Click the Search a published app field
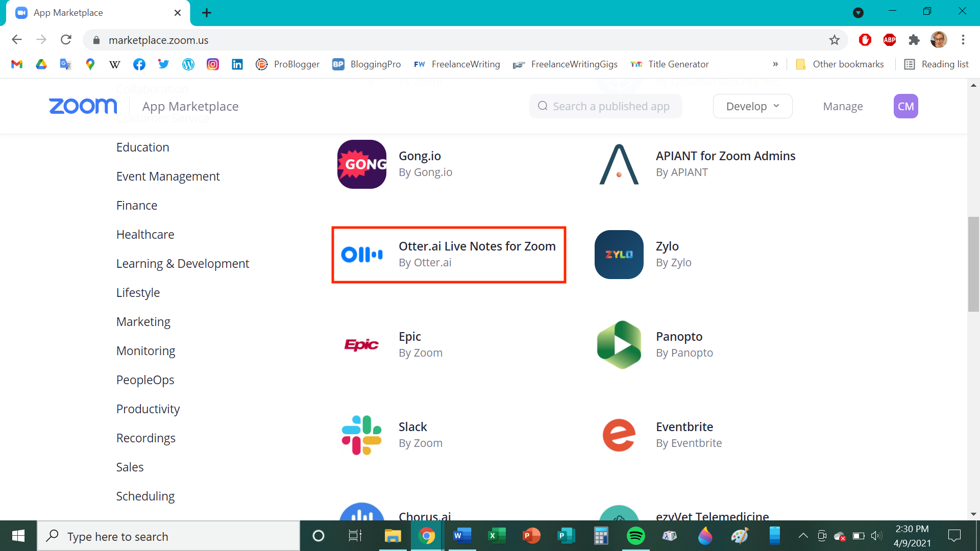This screenshot has height=551, width=980. point(605,106)
